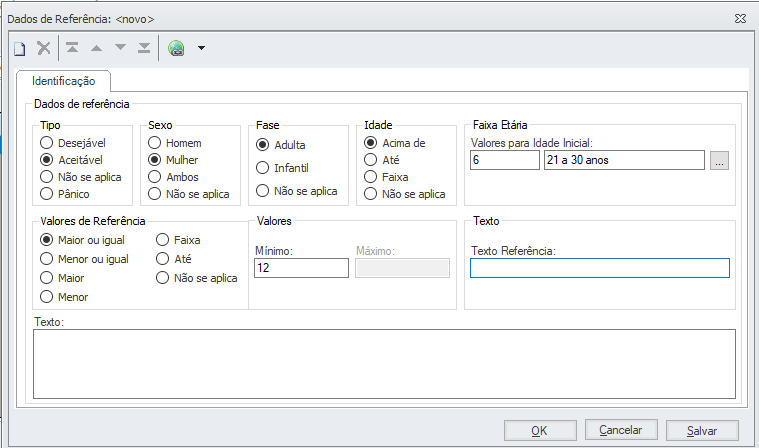Choose Não se aplica under Sexo
759x448 pixels.
[x=188, y=194]
